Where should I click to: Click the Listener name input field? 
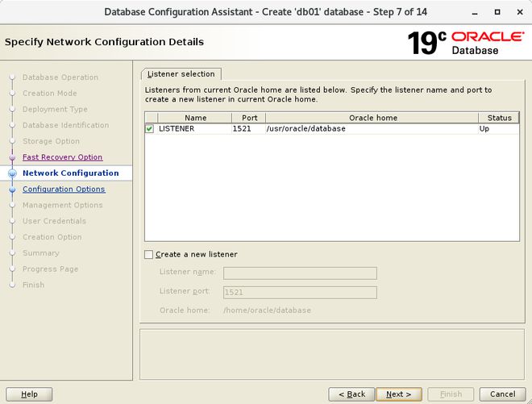300,273
